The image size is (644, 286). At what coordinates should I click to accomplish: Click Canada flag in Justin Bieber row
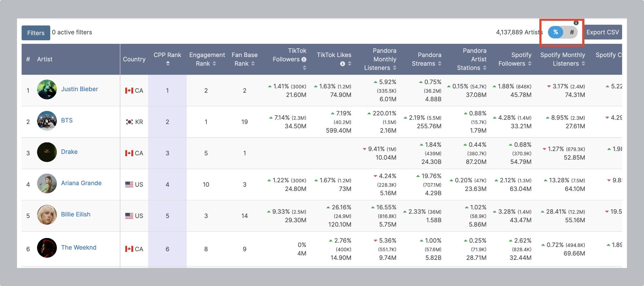(129, 91)
